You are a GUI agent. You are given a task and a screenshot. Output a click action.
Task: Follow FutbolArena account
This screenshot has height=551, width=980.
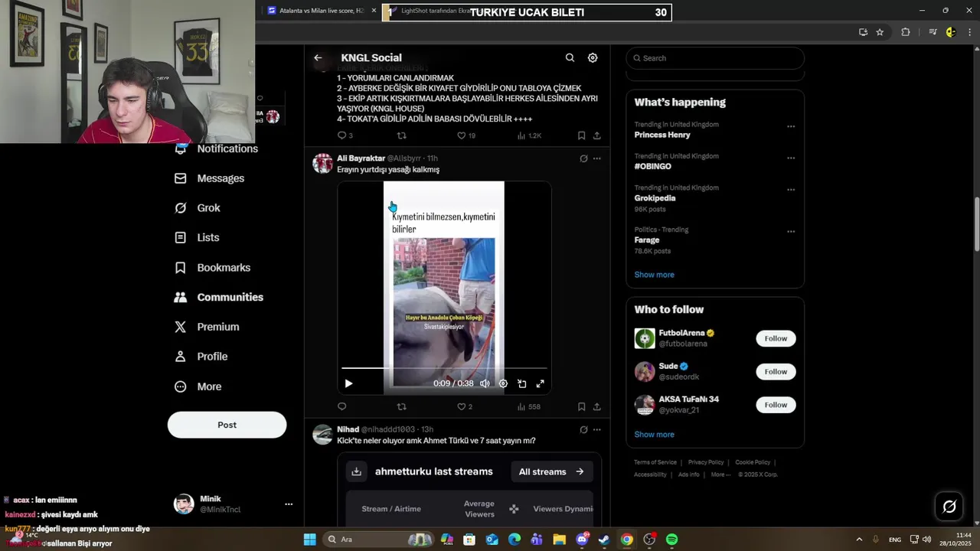(776, 338)
